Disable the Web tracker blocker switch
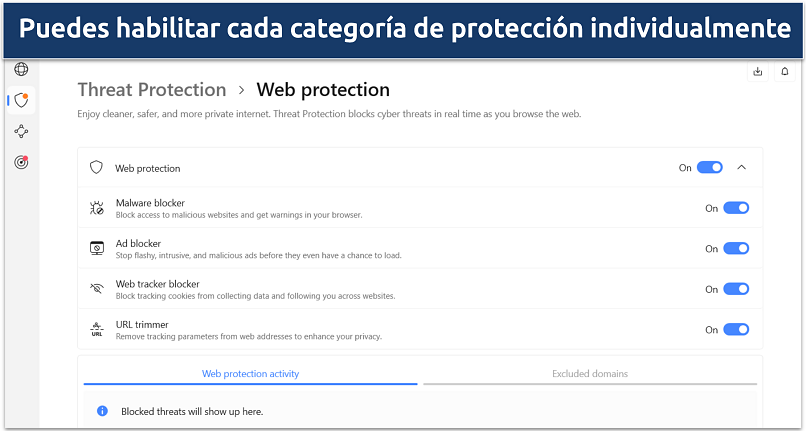 pyautogui.click(x=736, y=289)
